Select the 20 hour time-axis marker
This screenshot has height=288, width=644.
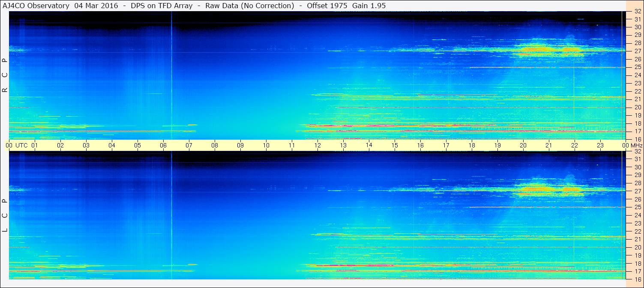click(523, 145)
